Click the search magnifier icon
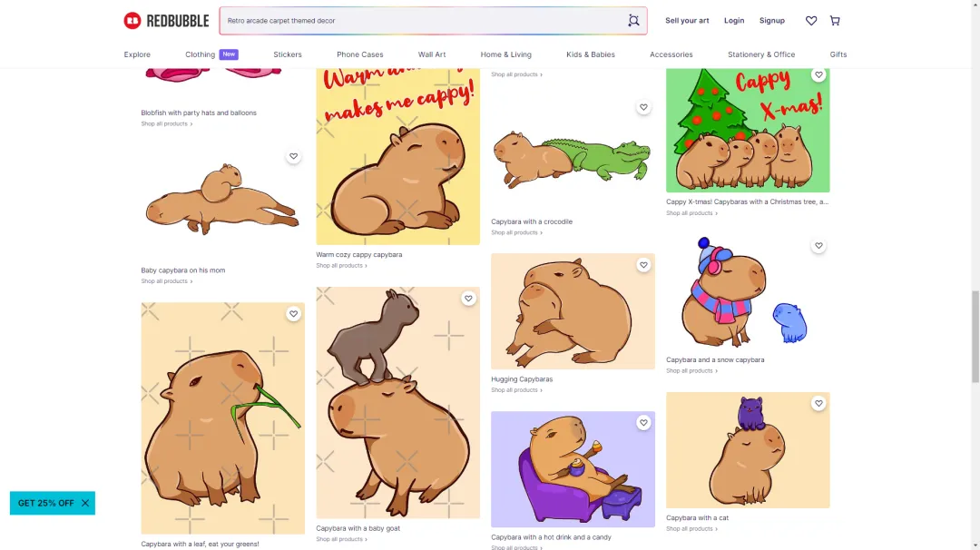Image resolution: width=980 pixels, height=550 pixels. pyautogui.click(x=633, y=21)
